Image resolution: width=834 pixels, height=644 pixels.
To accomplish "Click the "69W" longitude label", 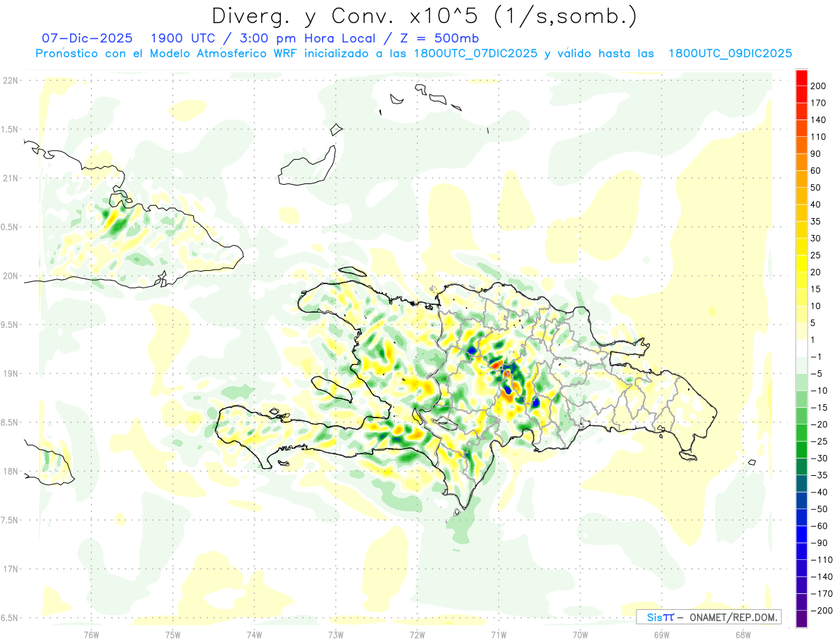I will coord(662,635).
